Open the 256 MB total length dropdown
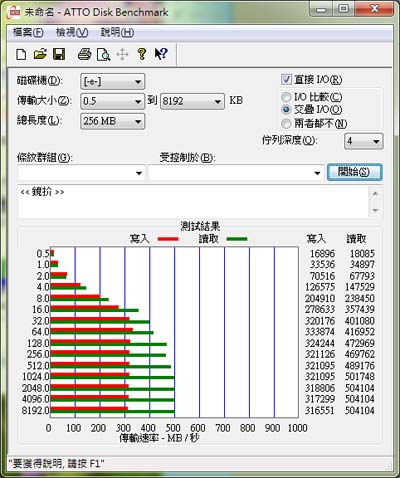The width and height of the screenshot is (400, 478). 112,121
